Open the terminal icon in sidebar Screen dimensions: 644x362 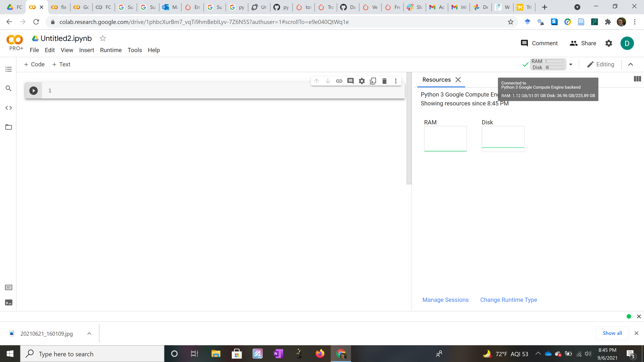point(9,303)
